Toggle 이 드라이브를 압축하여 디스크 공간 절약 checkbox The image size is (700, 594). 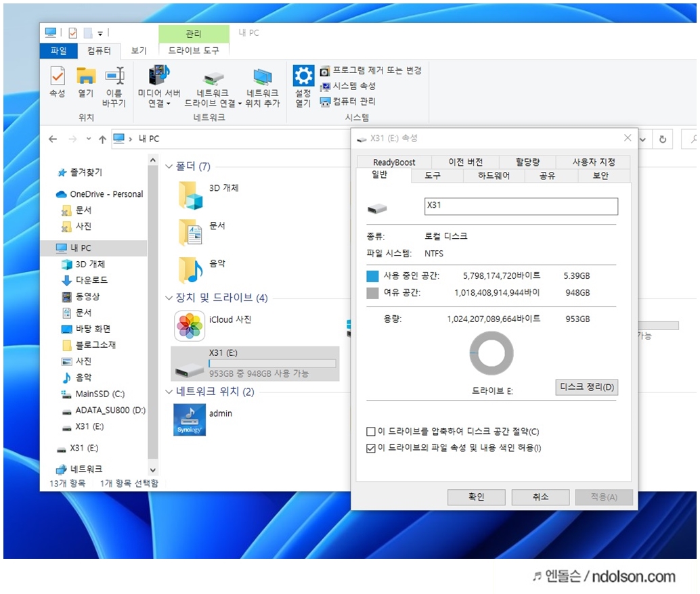(370, 432)
